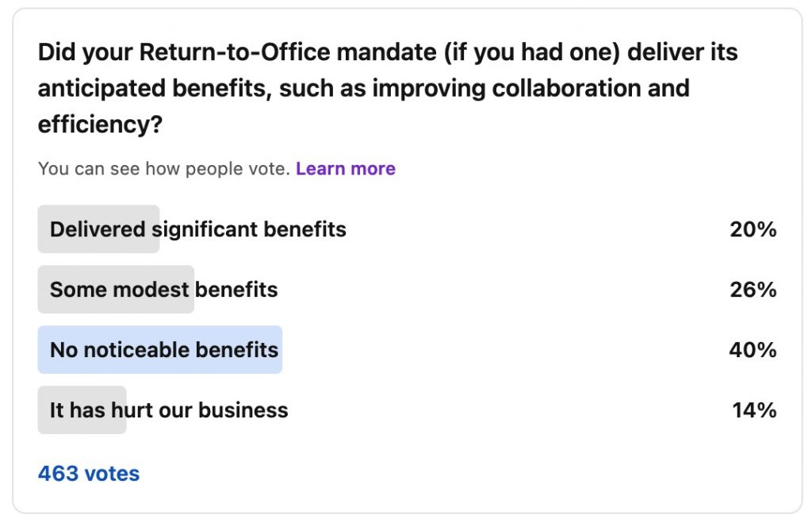Image resolution: width=812 pixels, height=523 pixels.
Task: Click the 14% result percentage
Action: click(754, 410)
